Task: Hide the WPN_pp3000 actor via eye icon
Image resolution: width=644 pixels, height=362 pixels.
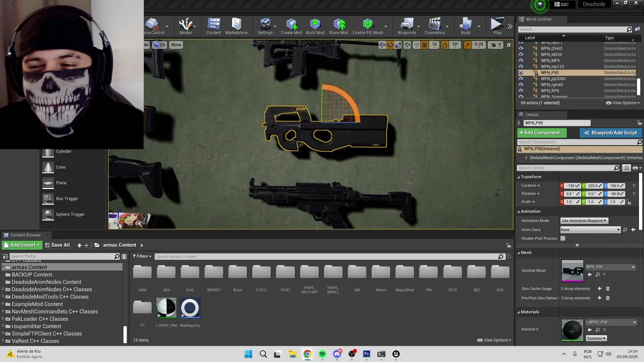Action: coord(521,78)
